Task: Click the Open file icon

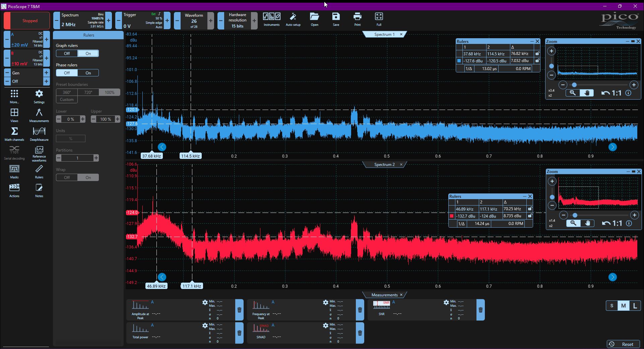Action: tap(314, 19)
